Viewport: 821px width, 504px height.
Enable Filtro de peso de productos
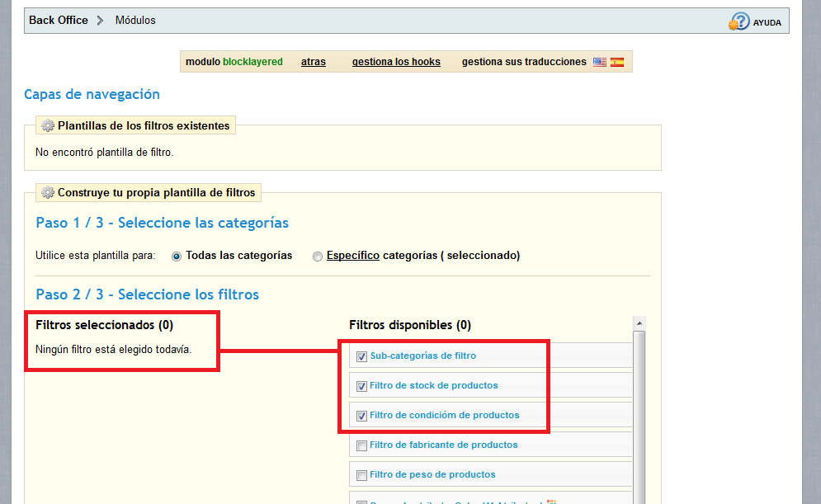click(x=361, y=475)
